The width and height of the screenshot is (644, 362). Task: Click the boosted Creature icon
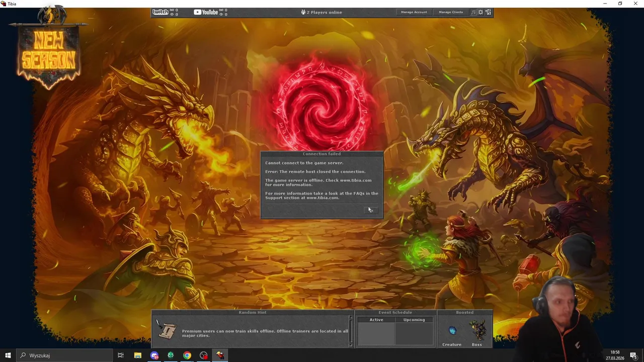click(452, 330)
